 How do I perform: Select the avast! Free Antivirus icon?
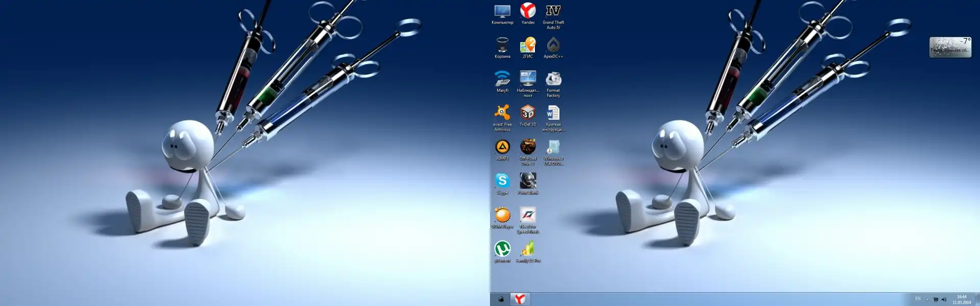click(x=502, y=113)
